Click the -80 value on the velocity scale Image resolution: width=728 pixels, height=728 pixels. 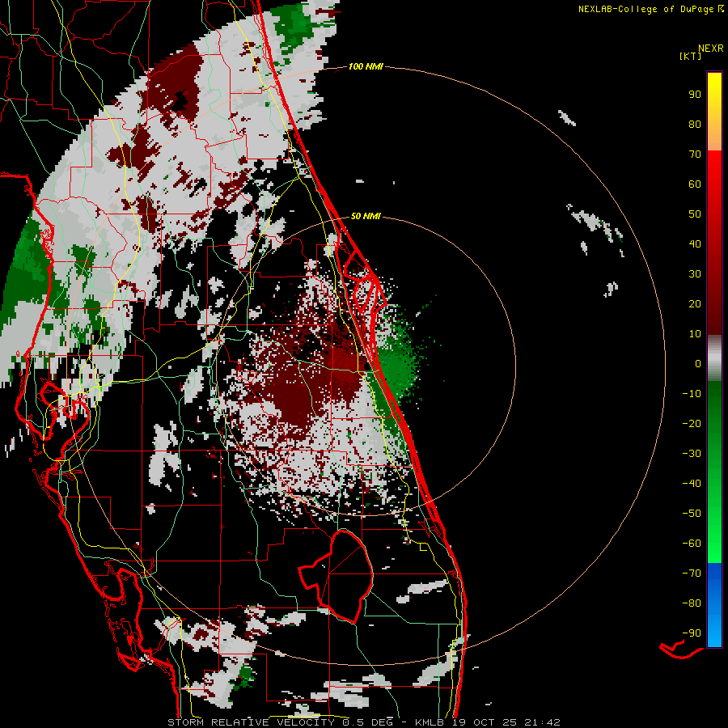692,603
